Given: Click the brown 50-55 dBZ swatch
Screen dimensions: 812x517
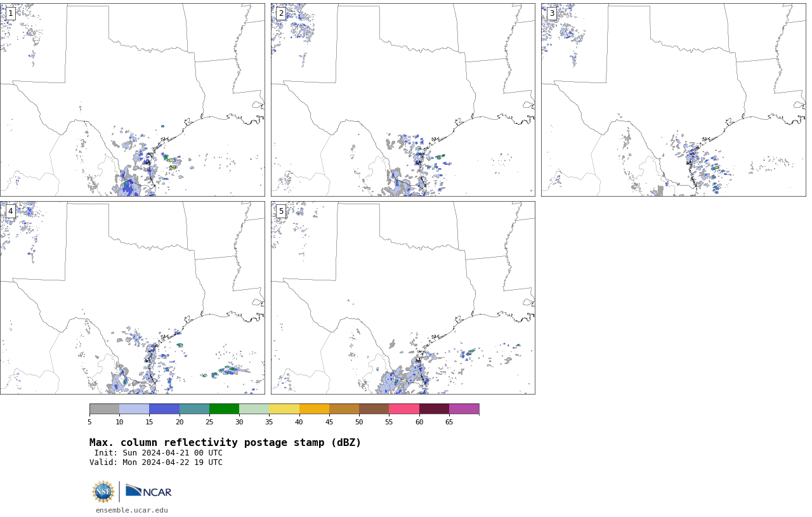Looking at the screenshot, I should pos(374,409).
